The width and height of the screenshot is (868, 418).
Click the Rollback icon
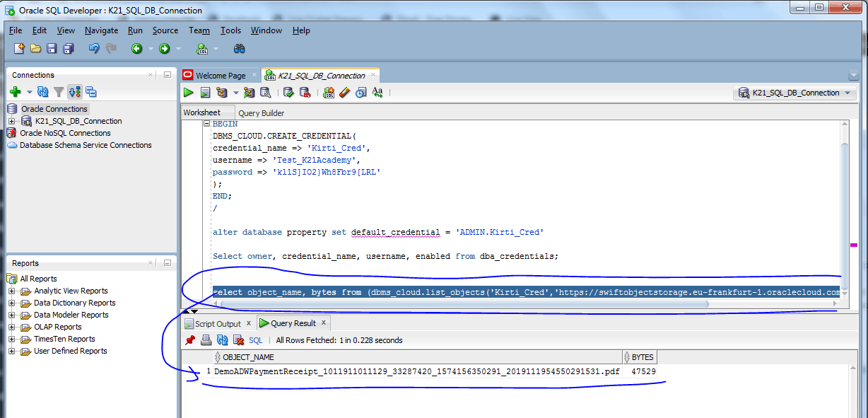[x=305, y=93]
